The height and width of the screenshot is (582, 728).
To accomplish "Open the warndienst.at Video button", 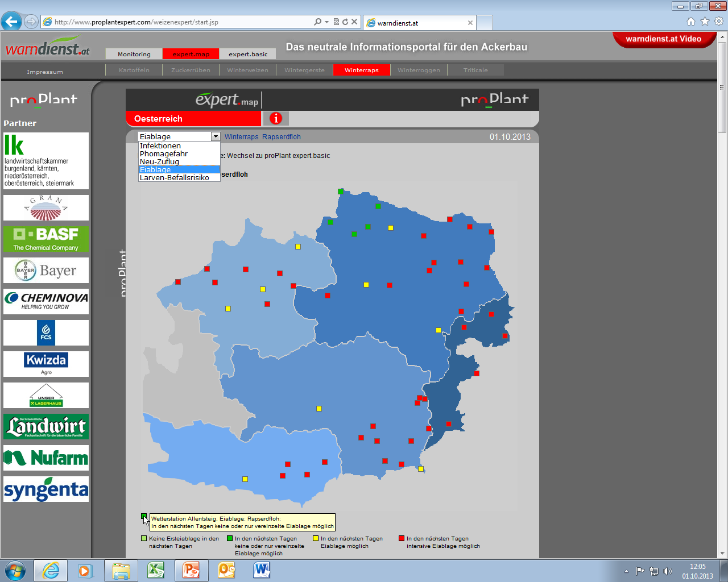I will [x=664, y=39].
